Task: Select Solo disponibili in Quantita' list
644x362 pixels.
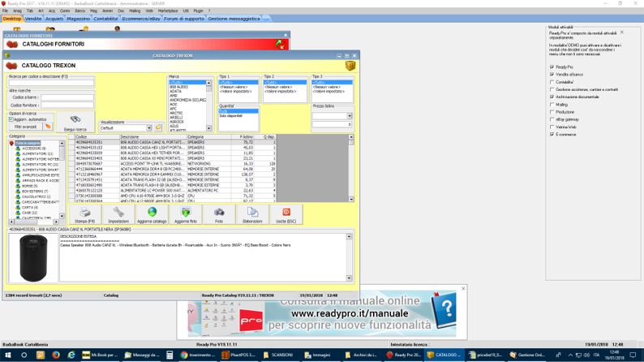Action: coord(230,116)
